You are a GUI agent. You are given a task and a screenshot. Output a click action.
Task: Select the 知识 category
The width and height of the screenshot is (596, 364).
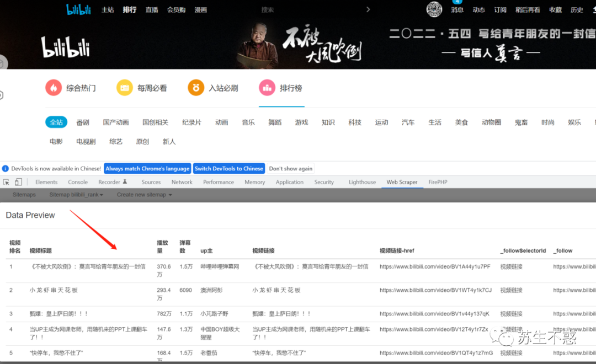328,122
